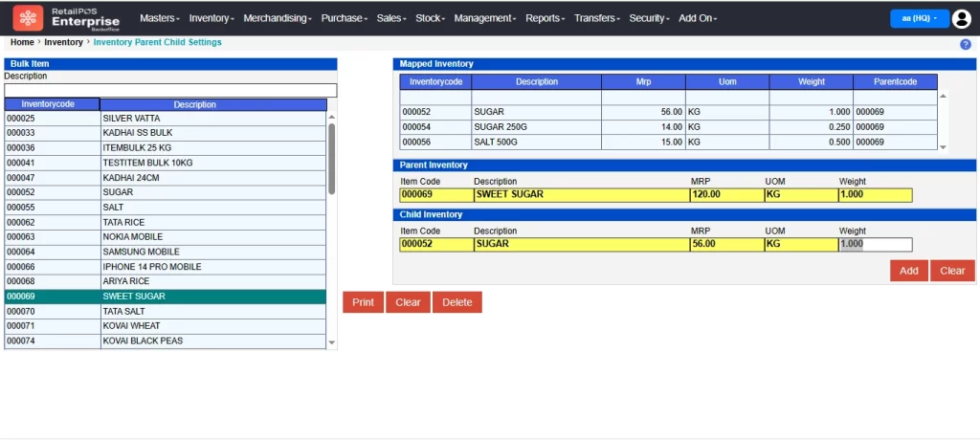Open the Masters menu
980x440 pixels.
(x=160, y=18)
